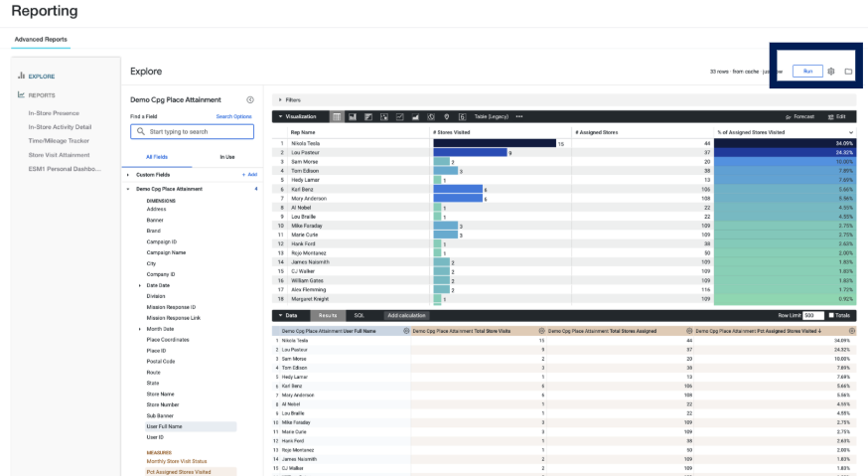
Task: Select the column chart visualization icon
Action: (x=353, y=117)
